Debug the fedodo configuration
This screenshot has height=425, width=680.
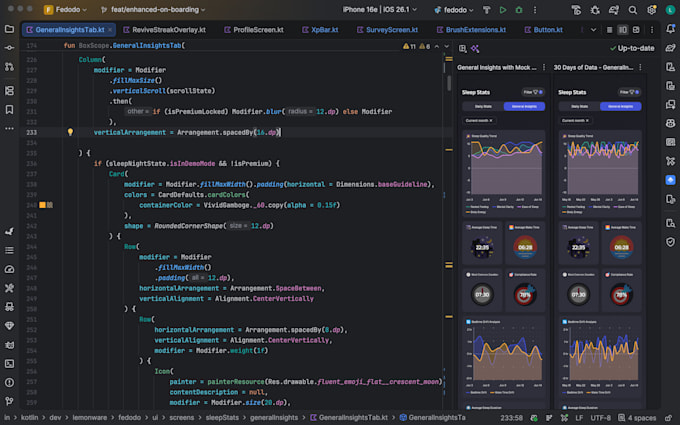coord(519,10)
